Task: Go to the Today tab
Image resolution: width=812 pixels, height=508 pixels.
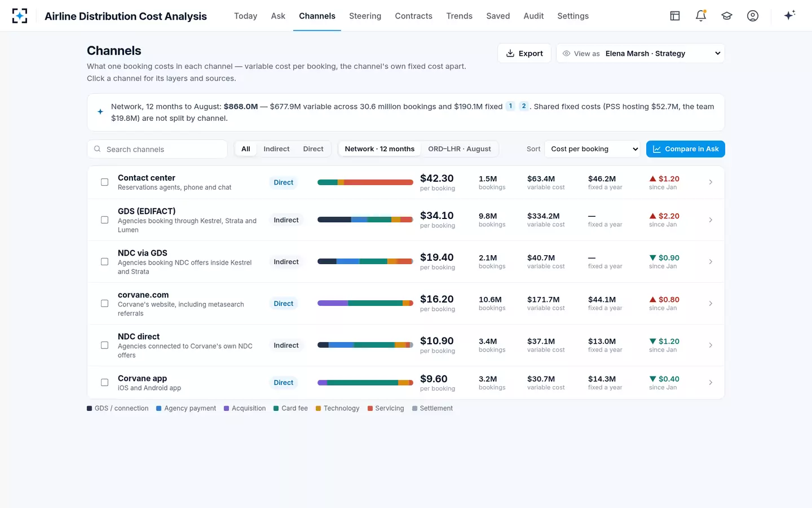Action: (246, 16)
